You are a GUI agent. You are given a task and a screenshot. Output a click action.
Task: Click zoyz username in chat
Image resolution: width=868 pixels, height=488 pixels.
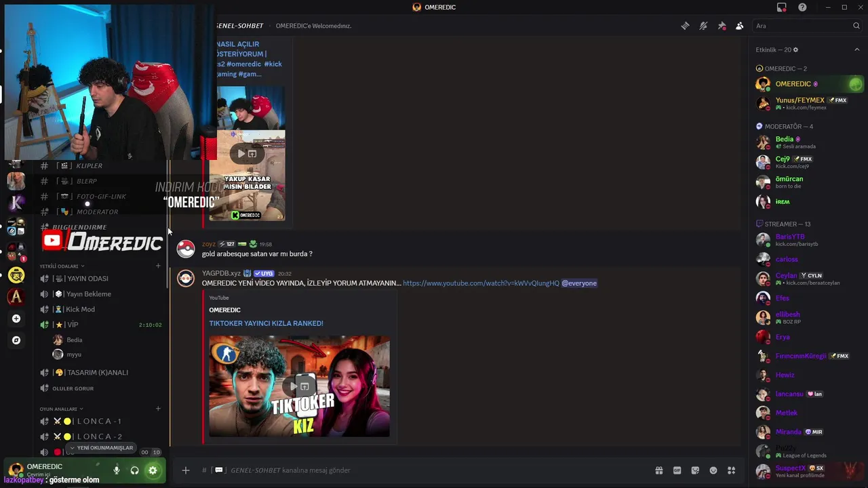pos(208,244)
